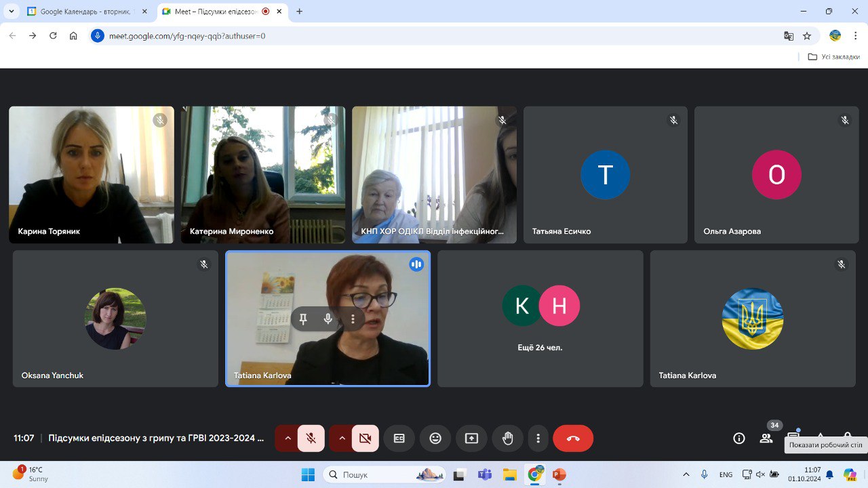Click the browser address bar URL
Viewport: 868px width, 488px height.
click(x=187, y=36)
